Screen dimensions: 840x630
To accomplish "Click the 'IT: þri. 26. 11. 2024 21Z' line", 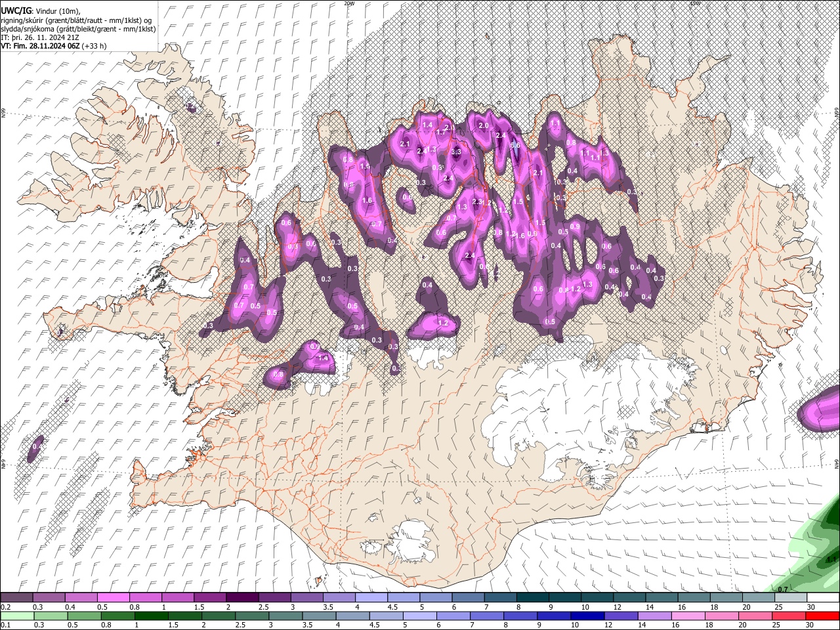I will click(39, 37).
